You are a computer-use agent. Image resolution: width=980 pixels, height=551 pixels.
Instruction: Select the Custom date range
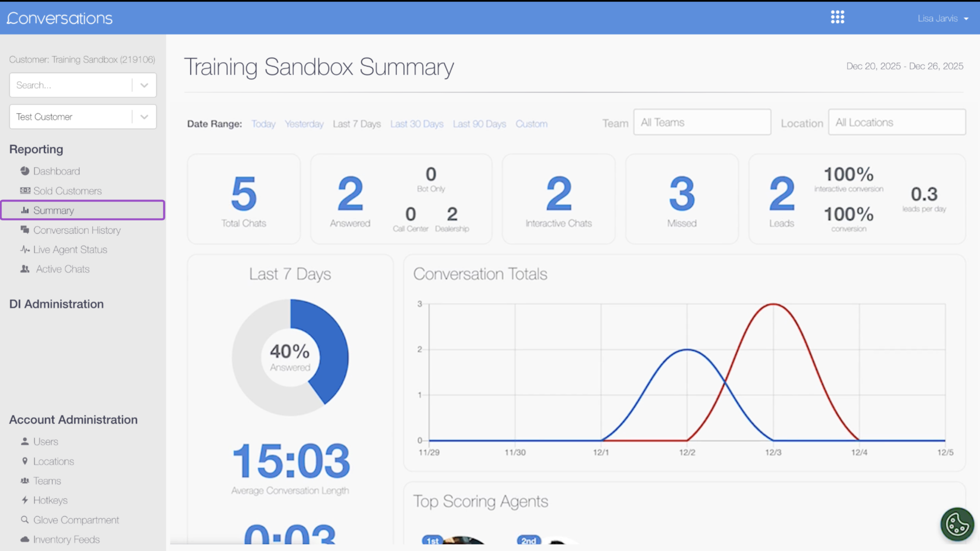[531, 124]
